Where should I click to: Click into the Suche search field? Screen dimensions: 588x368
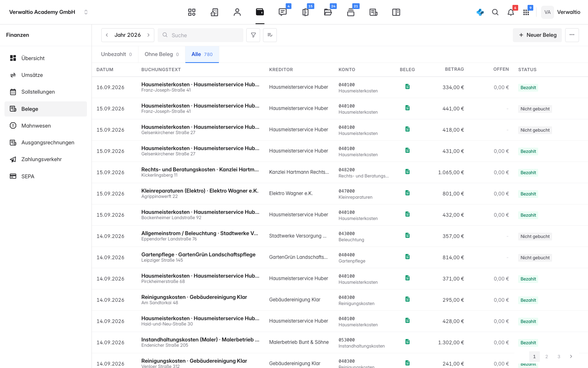click(200, 35)
